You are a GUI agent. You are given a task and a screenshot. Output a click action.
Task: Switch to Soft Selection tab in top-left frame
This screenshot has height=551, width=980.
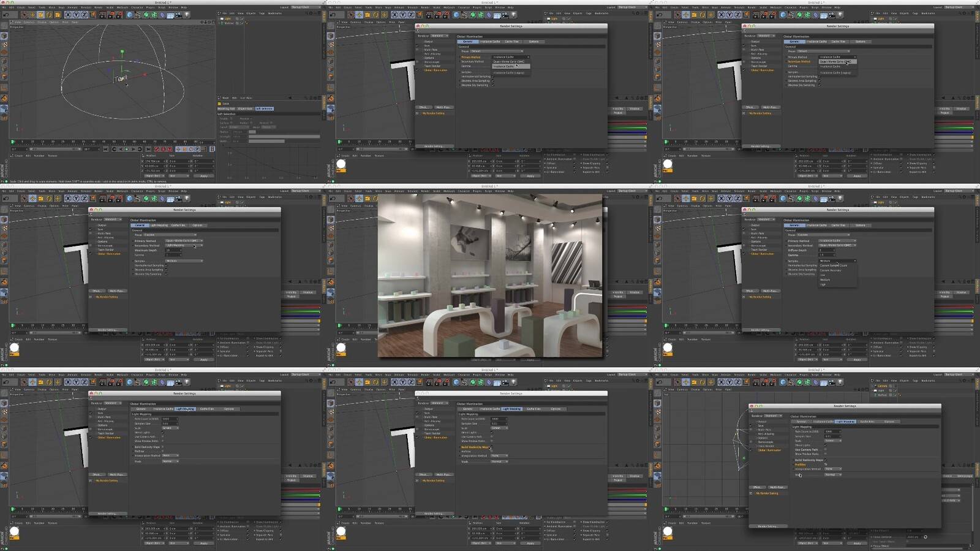point(264,108)
